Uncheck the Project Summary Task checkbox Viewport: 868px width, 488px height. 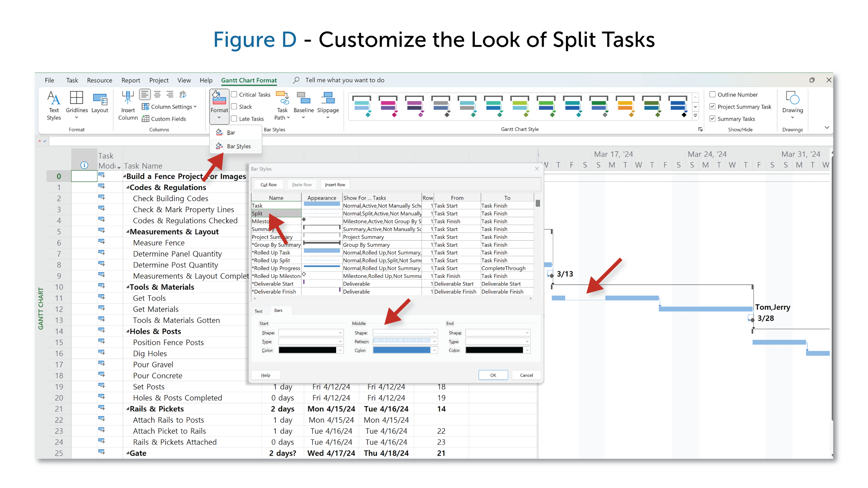pyautogui.click(x=713, y=107)
